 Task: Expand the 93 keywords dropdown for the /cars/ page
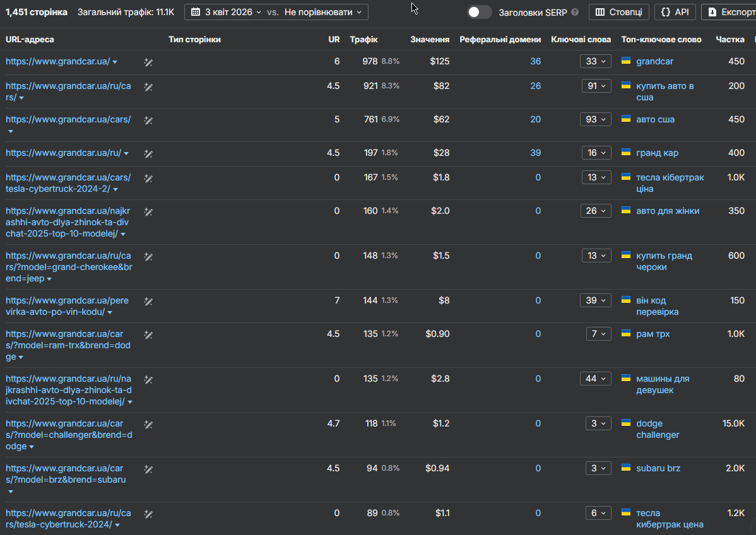tap(596, 119)
